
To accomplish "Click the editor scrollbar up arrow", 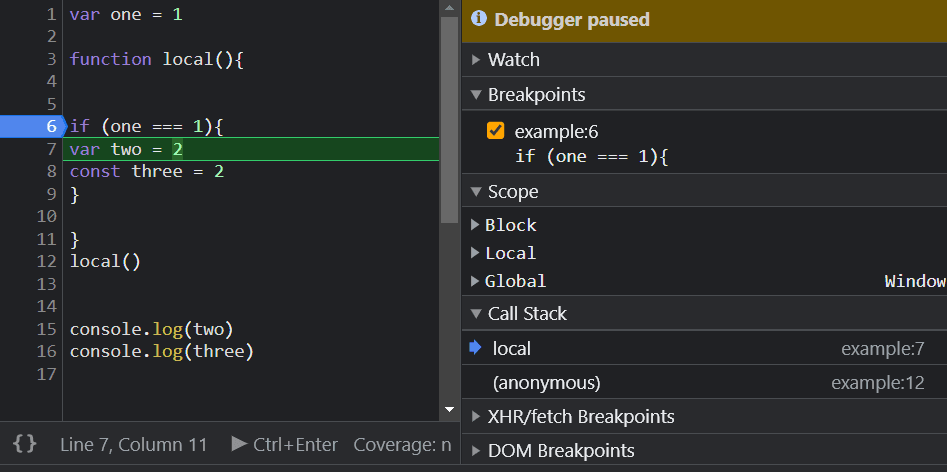I will coord(449,9).
